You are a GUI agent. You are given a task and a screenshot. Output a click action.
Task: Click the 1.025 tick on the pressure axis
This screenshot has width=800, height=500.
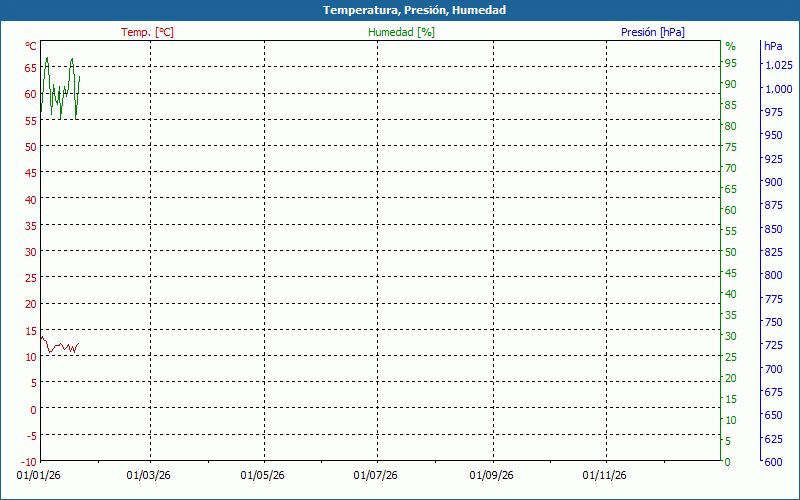pyautogui.click(x=777, y=65)
